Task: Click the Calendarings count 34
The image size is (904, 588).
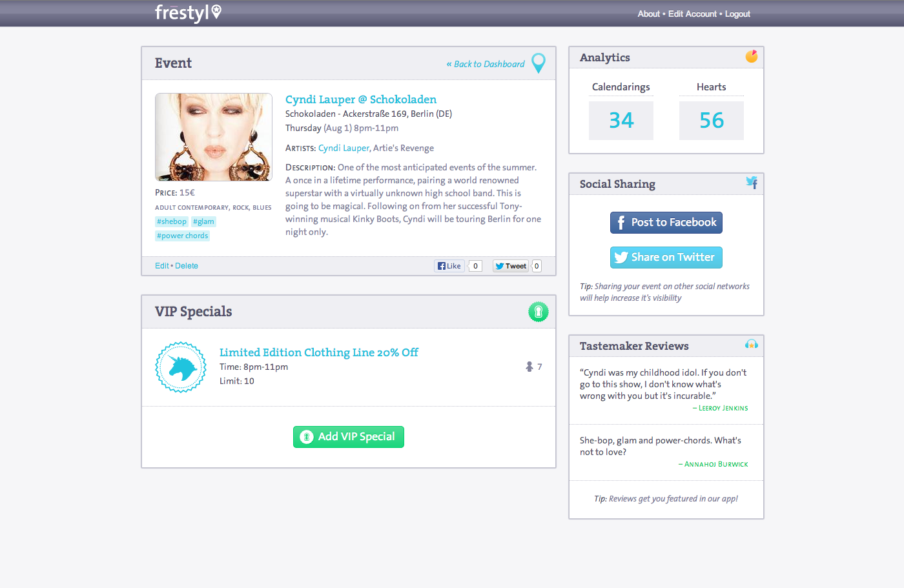Action: coord(621,121)
